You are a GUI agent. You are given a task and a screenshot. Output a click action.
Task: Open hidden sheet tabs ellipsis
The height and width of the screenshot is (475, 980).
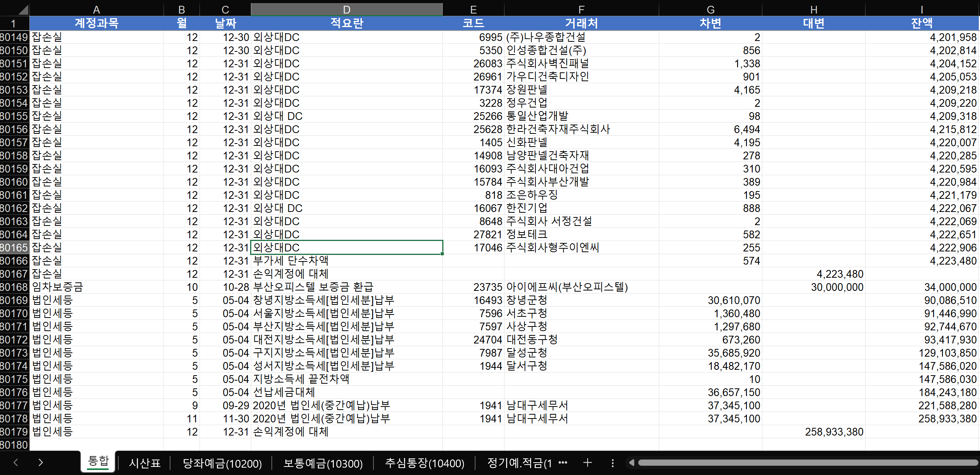pos(563,463)
